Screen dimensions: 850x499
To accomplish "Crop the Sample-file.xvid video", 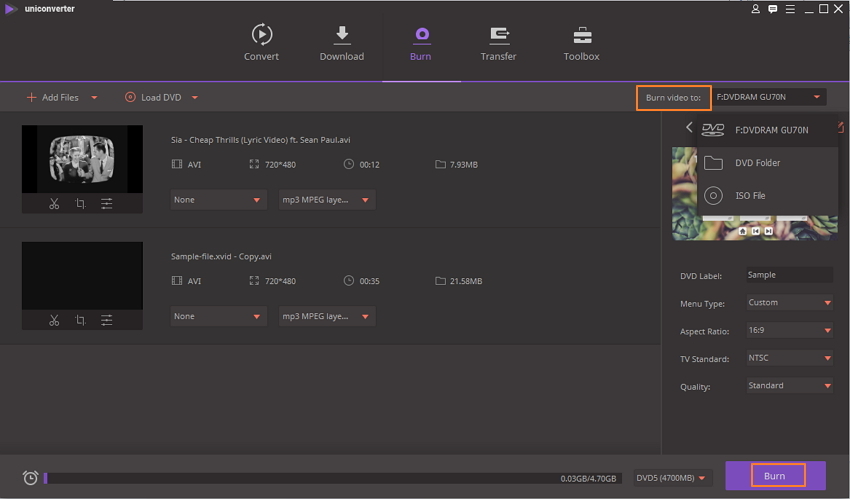I will pyautogui.click(x=80, y=320).
